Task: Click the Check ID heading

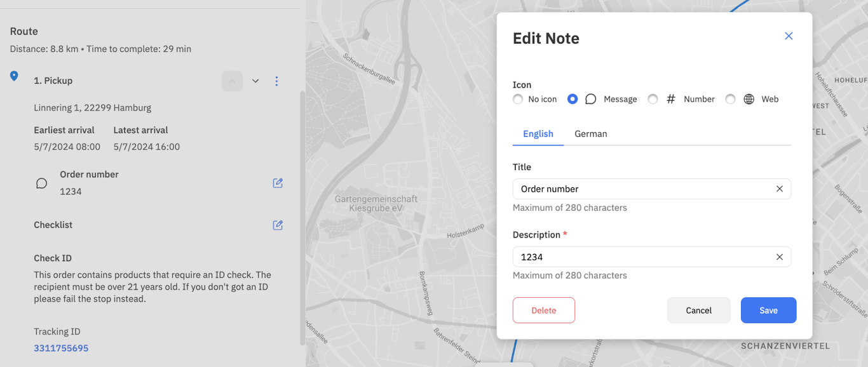Action: [x=53, y=258]
